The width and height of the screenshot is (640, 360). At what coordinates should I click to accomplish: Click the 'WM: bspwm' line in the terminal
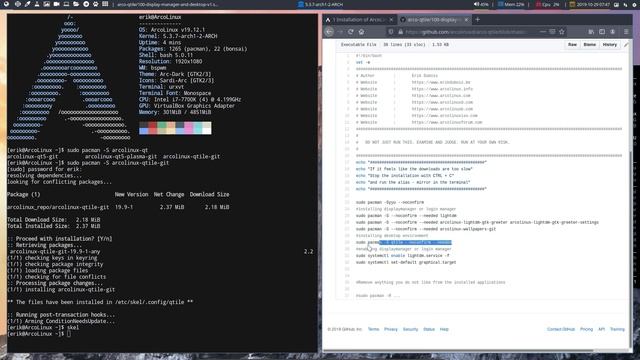click(x=152, y=68)
